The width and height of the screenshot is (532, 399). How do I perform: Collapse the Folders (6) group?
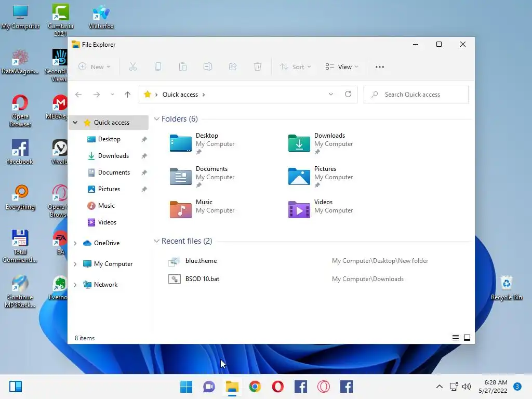point(156,119)
